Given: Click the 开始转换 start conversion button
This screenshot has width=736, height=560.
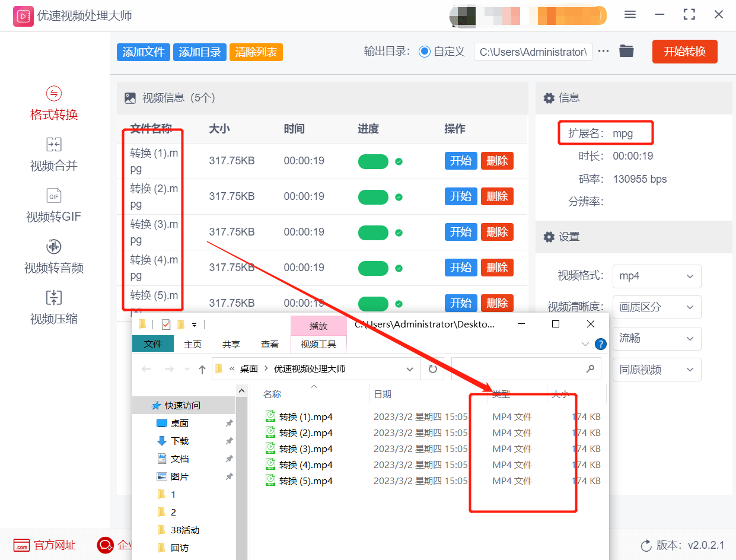Looking at the screenshot, I should [685, 52].
